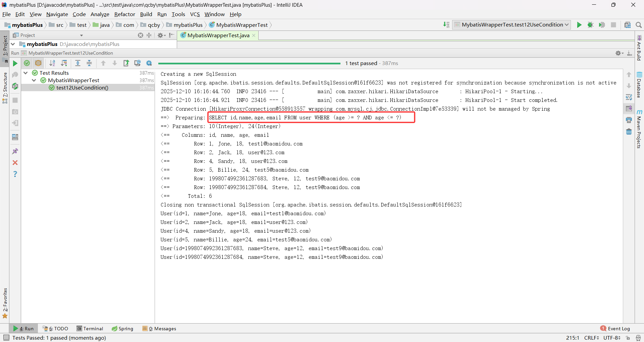This screenshot has height=342, width=644.
Task: Collapse Test Results tree node
Action: click(25, 73)
